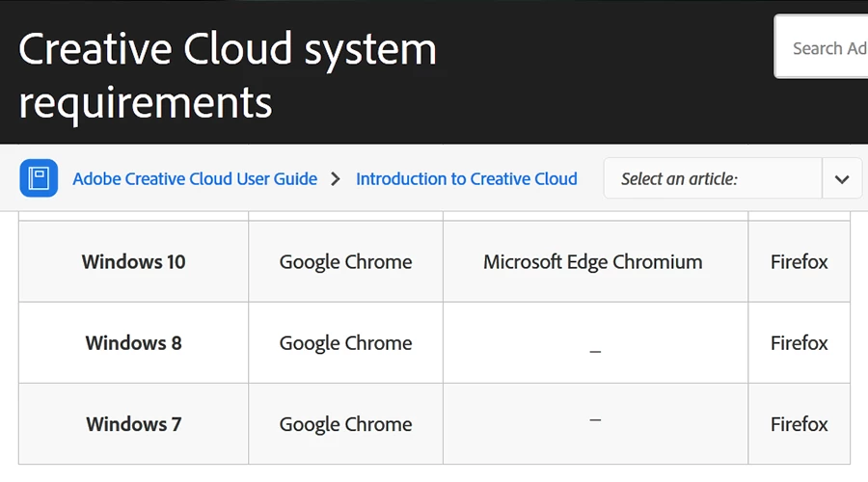Click Google Chrome in the Windows 10 row
Image resolution: width=868 pixels, height=482 pixels.
345,261
